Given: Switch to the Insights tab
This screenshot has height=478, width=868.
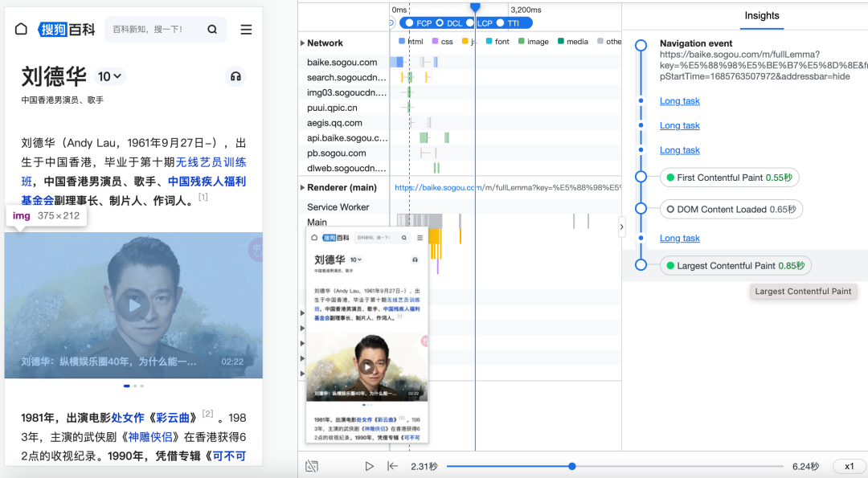Looking at the screenshot, I should point(762,16).
